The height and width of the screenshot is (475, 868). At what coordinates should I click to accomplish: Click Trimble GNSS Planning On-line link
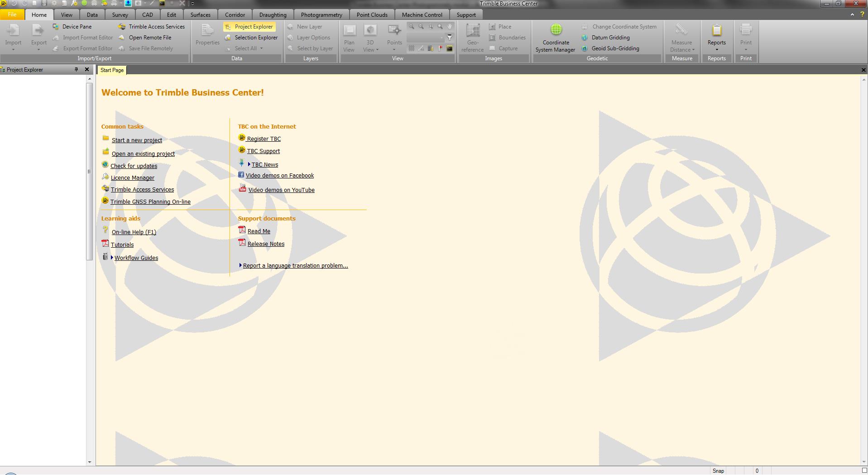(150, 202)
